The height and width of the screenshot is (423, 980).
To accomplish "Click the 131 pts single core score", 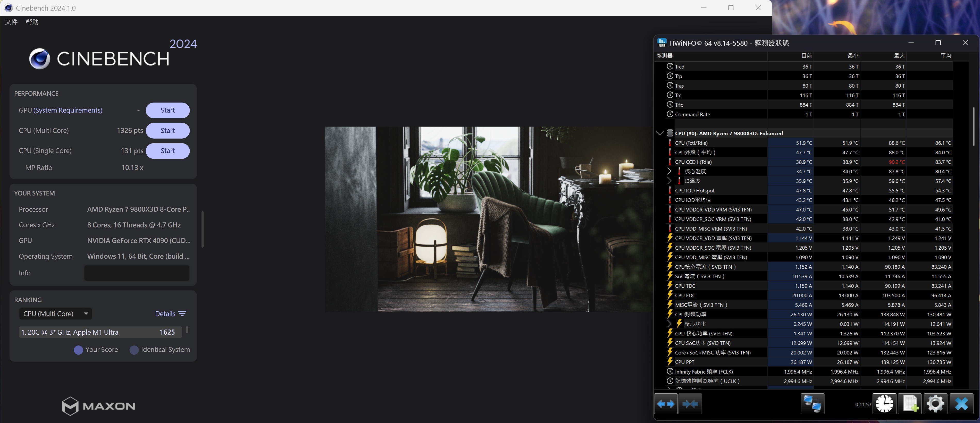I will coord(132,151).
